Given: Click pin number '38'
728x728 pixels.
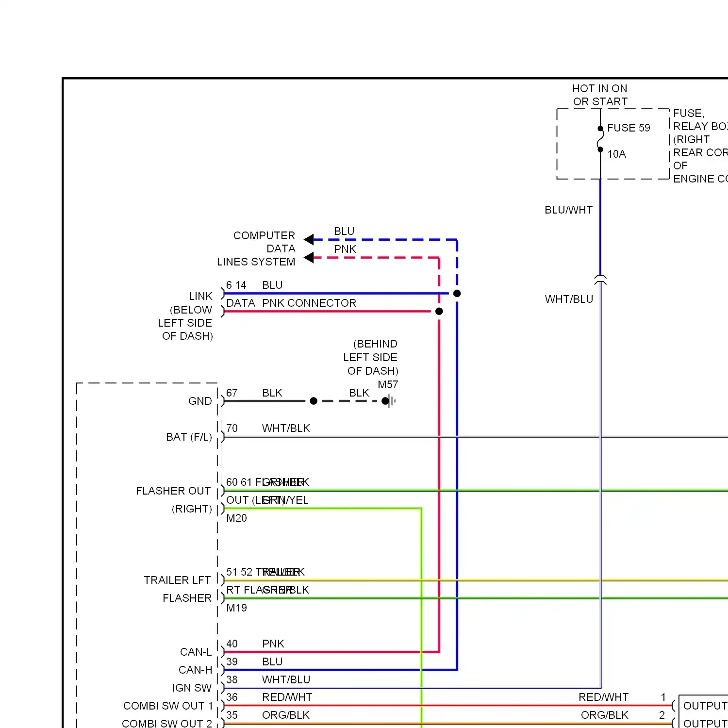Looking at the screenshot, I should pos(232,679).
